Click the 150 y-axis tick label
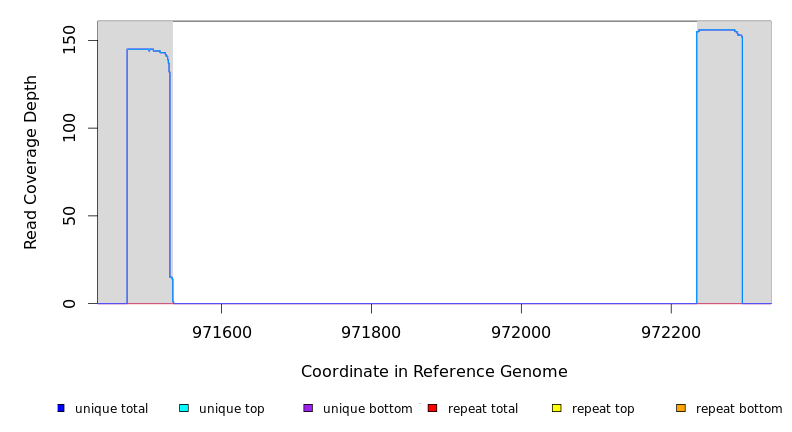The width and height of the screenshot is (792, 432). pyautogui.click(x=69, y=41)
